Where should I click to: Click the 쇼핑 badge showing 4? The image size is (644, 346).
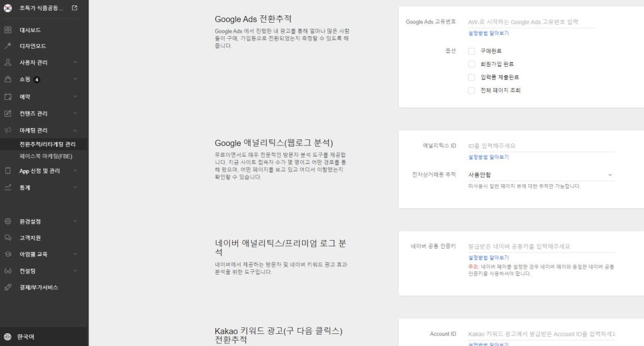point(37,80)
